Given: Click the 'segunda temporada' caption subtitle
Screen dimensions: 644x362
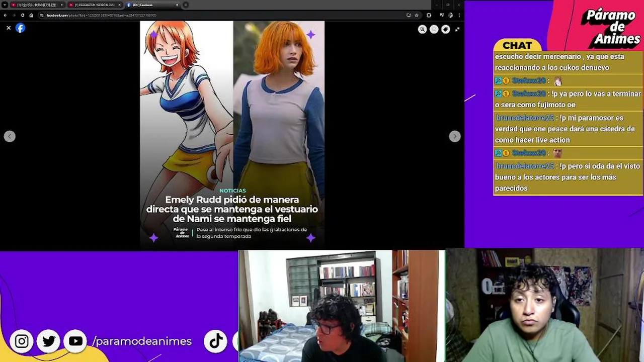Looking at the screenshot, I should click(x=252, y=233).
